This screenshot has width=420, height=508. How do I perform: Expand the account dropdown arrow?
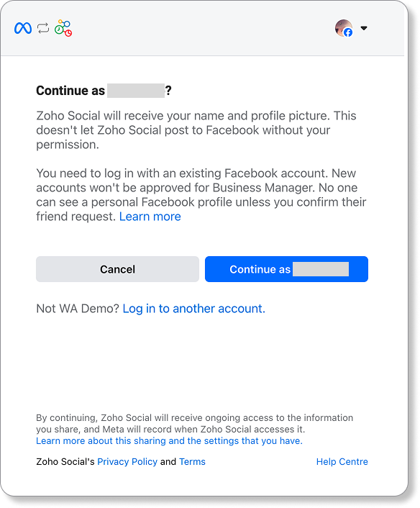(364, 28)
